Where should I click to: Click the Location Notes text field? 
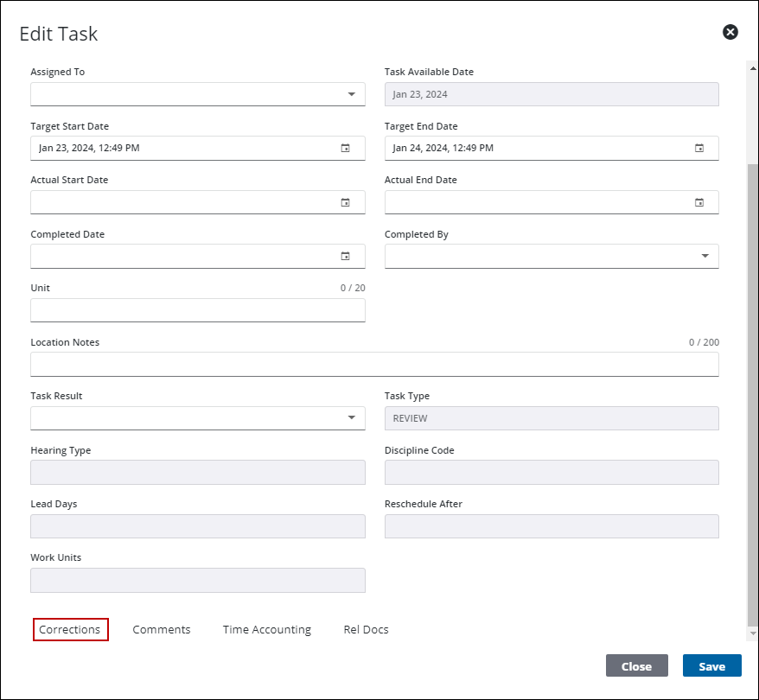(374, 365)
